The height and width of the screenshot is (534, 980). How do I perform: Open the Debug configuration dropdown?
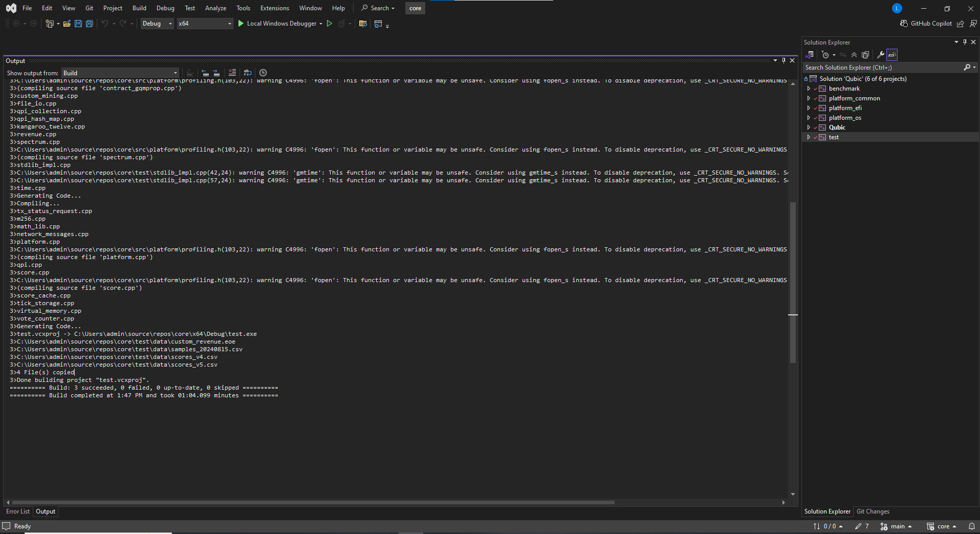click(x=157, y=24)
